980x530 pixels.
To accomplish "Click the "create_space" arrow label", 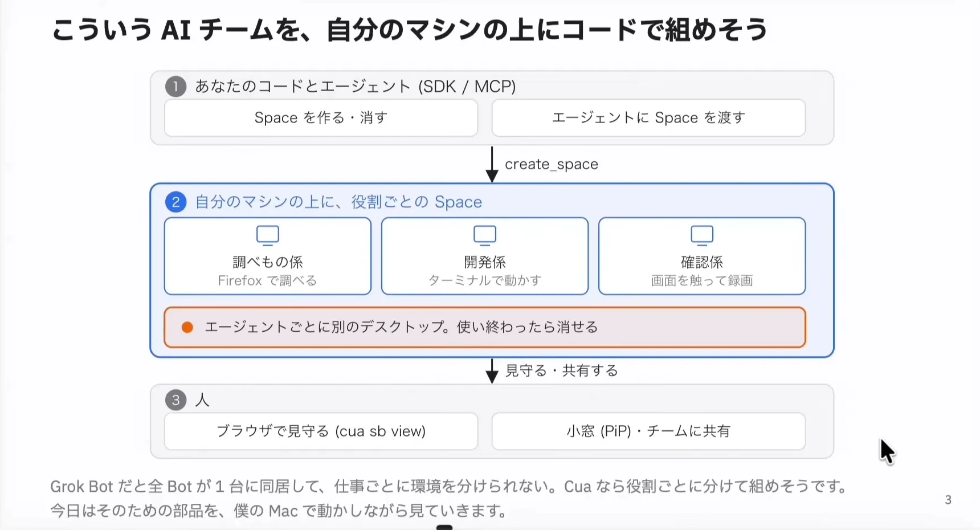I will [552, 164].
